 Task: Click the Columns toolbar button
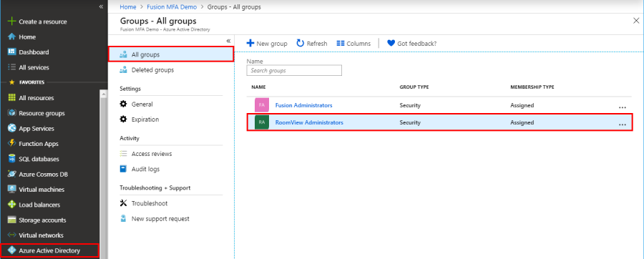[x=353, y=44]
